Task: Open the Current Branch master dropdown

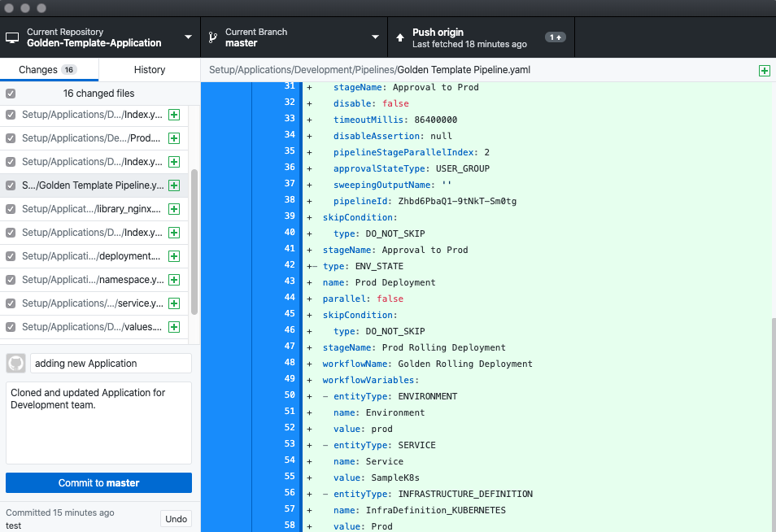Action: [294, 37]
